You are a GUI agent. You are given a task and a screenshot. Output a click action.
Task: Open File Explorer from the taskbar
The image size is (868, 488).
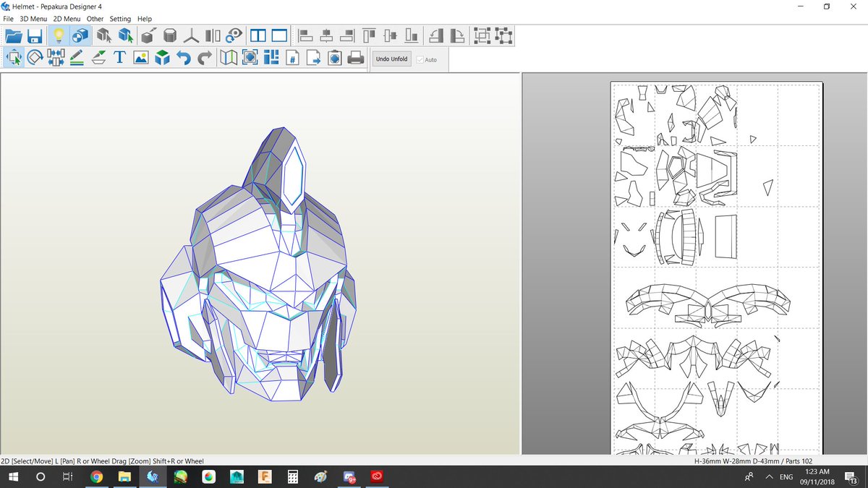coord(124,476)
